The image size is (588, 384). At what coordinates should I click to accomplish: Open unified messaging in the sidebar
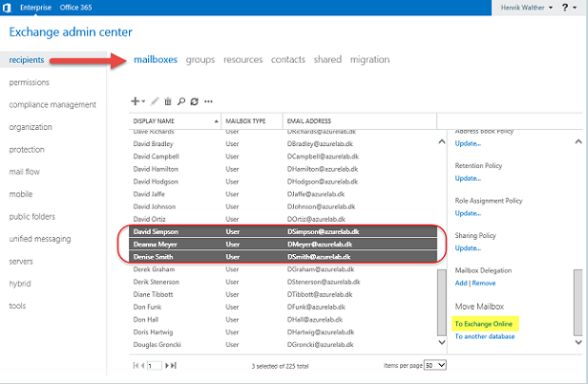tap(40, 239)
